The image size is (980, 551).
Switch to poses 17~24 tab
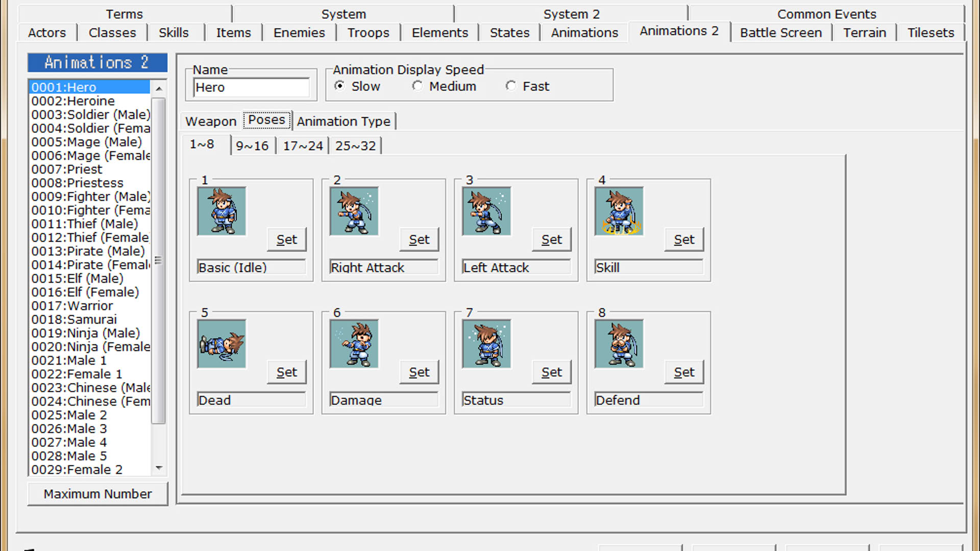(303, 146)
